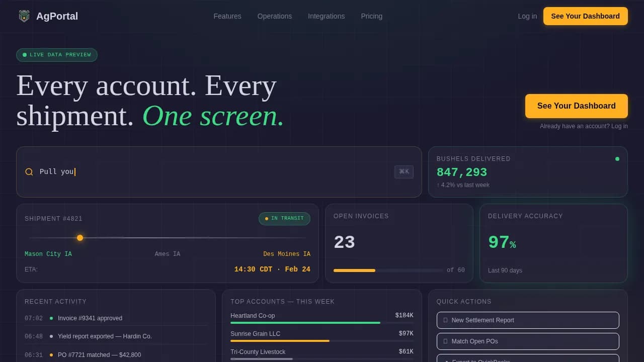Click the Live Data Preview badge

[x=57, y=55]
